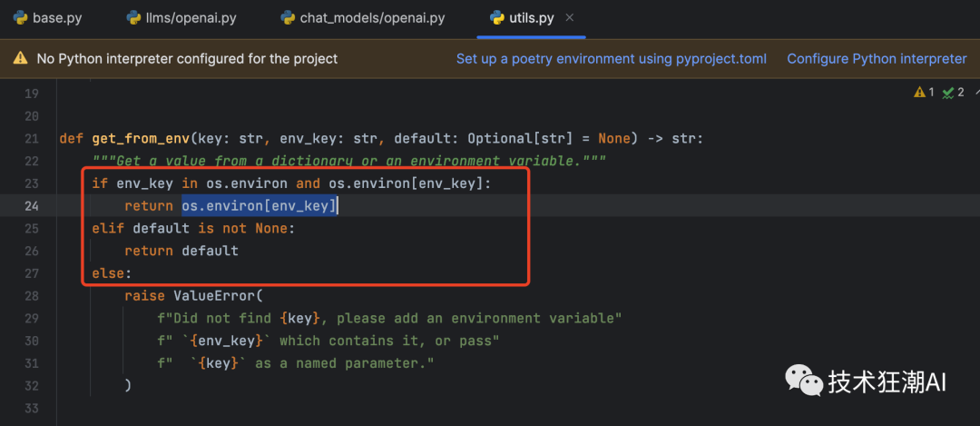Click the highlighted os.environ[env_key] selection
Screen dimensions: 980x426
260,206
